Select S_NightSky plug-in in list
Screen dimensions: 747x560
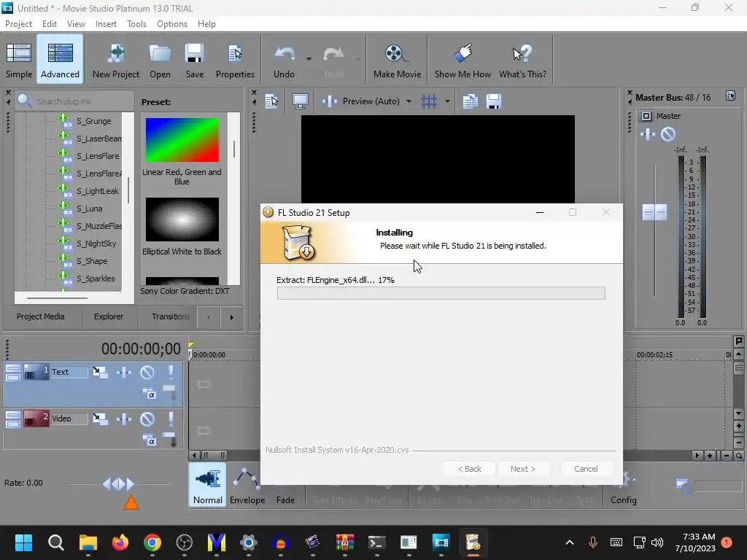(x=96, y=244)
